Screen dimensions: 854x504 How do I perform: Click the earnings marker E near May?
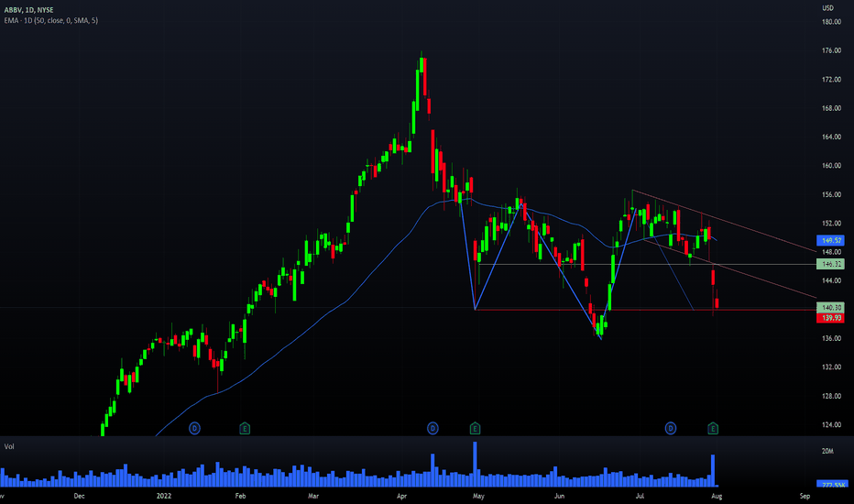[475, 428]
